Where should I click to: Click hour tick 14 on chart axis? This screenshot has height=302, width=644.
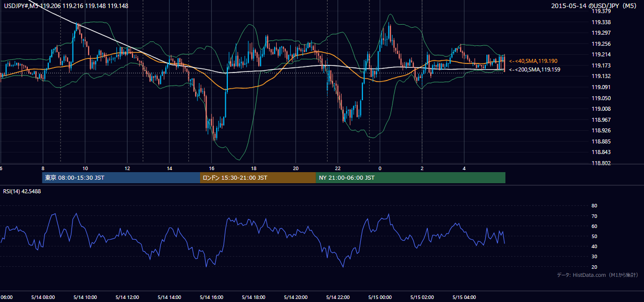point(169,169)
